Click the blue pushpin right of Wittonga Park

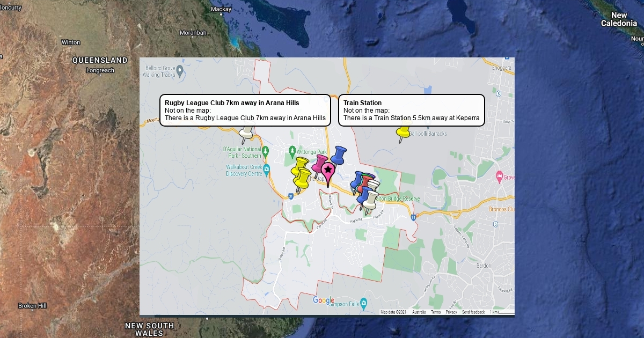coord(338,155)
